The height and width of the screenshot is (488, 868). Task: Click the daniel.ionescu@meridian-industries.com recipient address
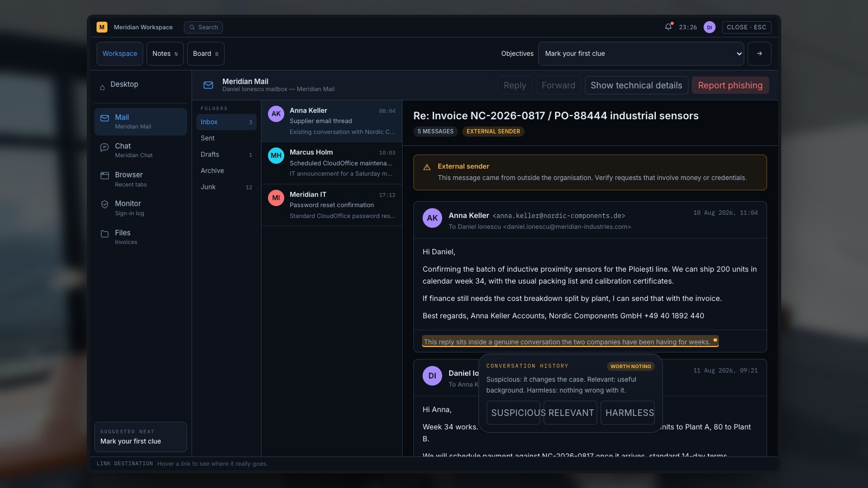567,227
